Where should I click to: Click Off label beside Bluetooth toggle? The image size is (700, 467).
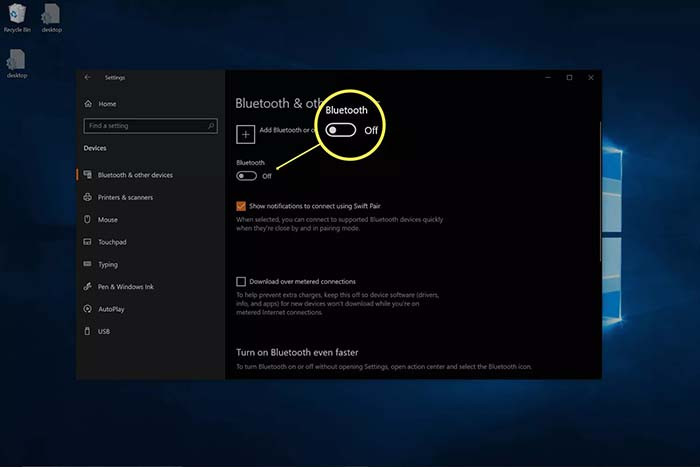267,176
